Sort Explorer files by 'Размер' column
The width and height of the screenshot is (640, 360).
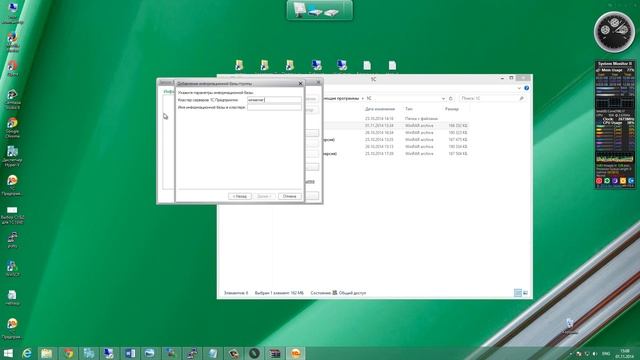(x=452, y=109)
